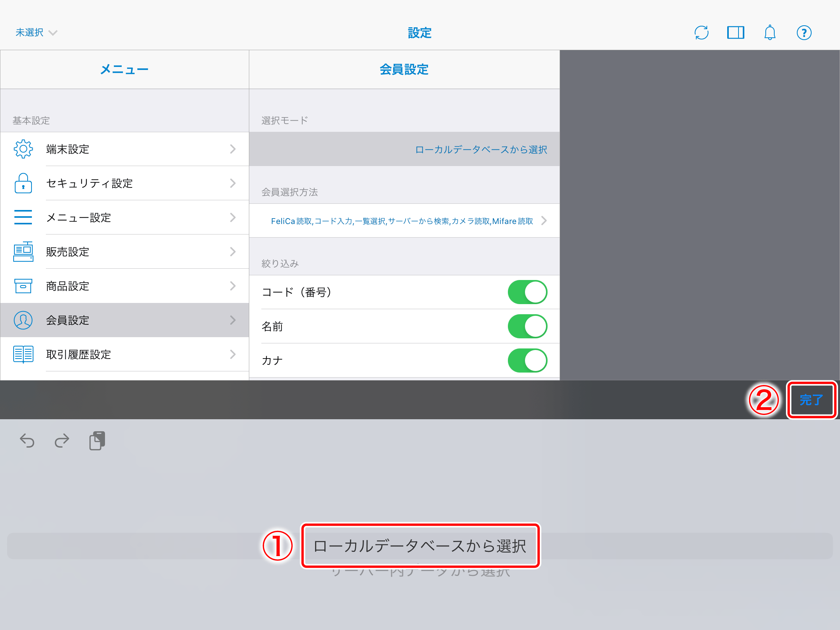
Task: Open 端末設定 menu item
Action: coord(124,149)
